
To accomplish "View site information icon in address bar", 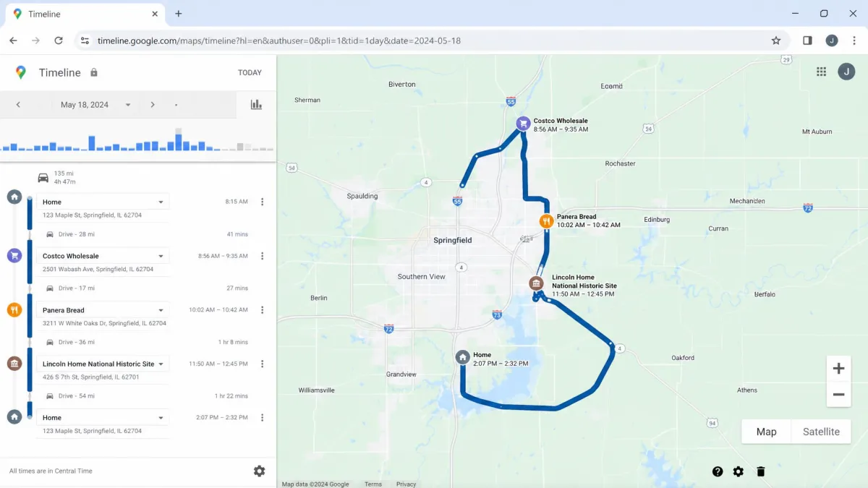I will (x=85, y=40).
